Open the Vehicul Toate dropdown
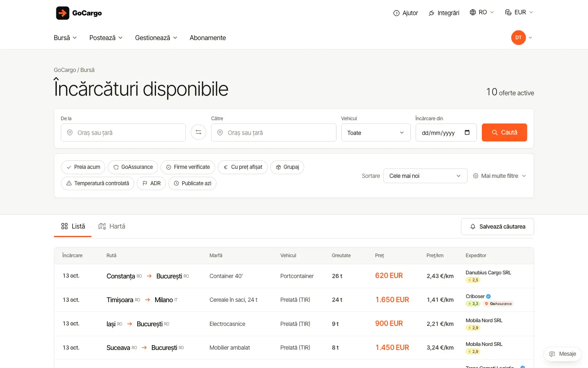The height and width of the screenshot is (368, 588). point(376,132)
